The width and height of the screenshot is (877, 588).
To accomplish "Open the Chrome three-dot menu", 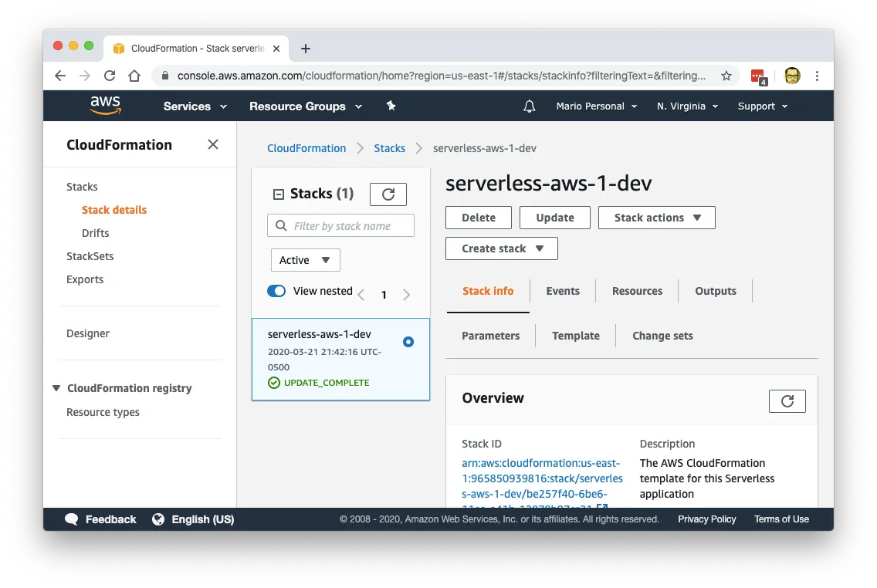I will (817, 76).
